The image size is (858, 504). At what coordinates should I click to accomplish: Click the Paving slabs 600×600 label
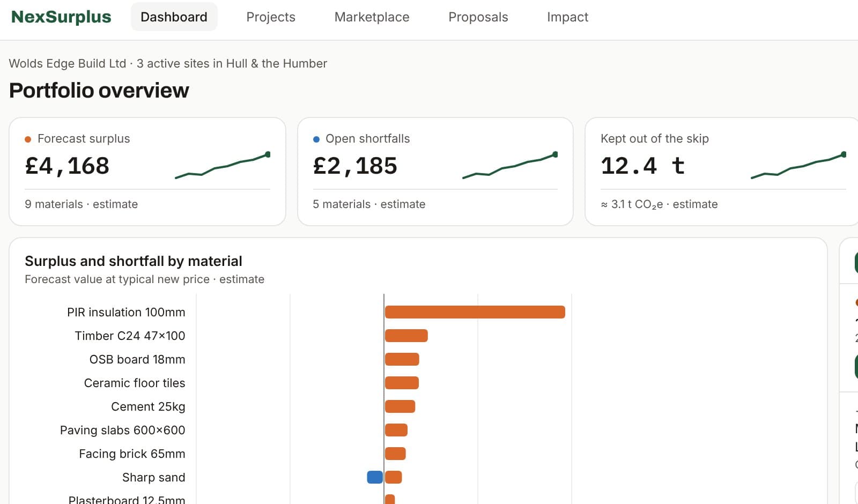[122, 430]
